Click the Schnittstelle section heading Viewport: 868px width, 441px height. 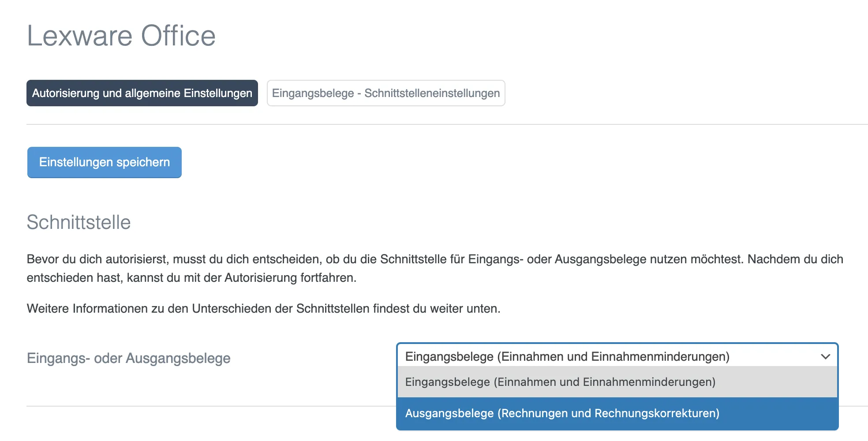click(x=79, y=222)
